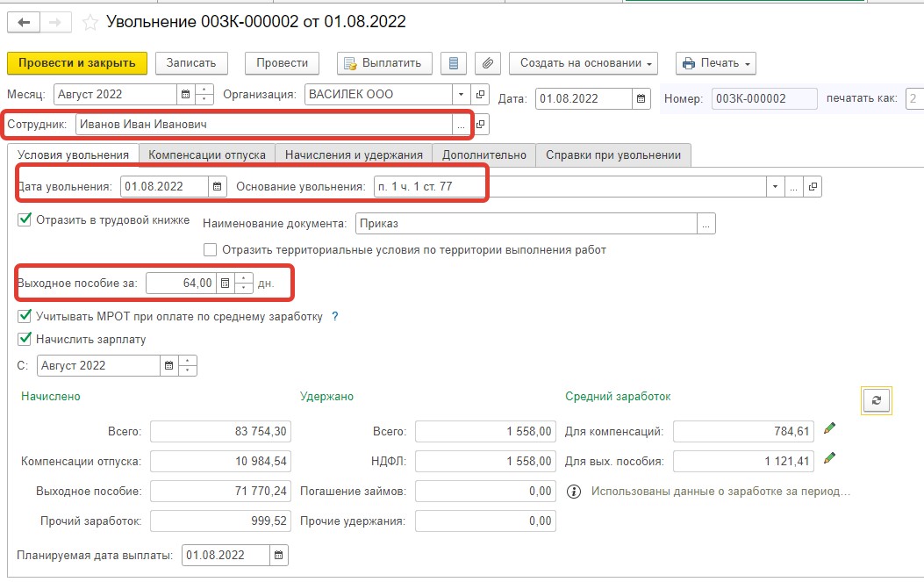Screen dimensions: 924x582
Task: Click Провести и закрыть button
Action: 77,63
